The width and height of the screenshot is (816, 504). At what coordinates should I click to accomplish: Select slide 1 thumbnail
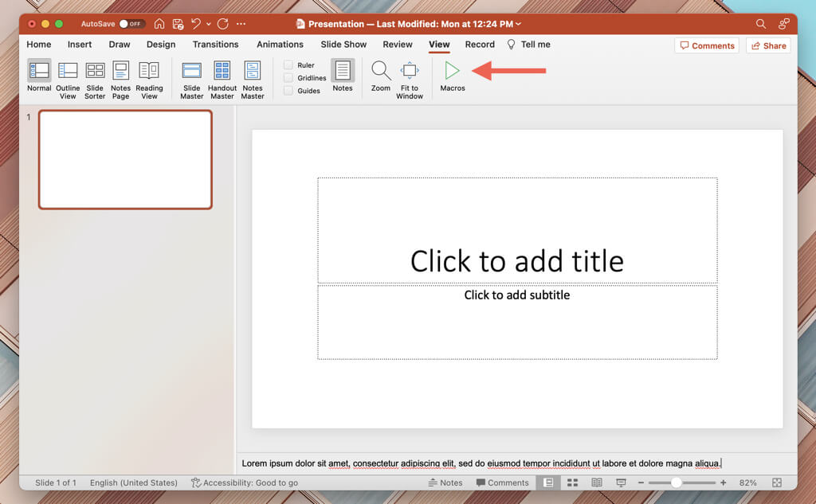coord(125,159)
